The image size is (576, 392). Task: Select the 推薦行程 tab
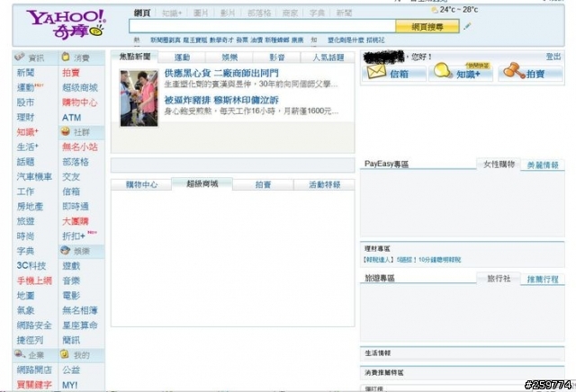click(x=543, y=280)
